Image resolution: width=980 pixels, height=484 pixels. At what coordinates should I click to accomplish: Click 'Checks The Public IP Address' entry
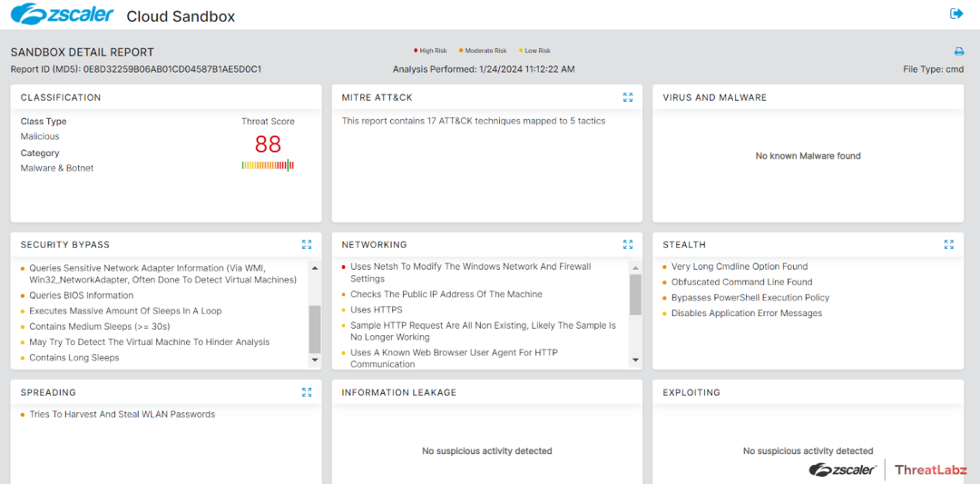446,294
